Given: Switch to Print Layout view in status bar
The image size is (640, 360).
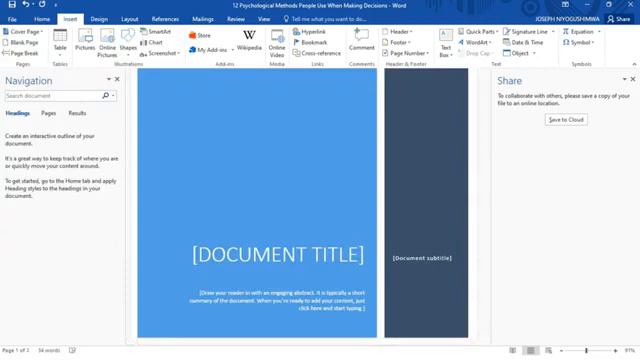Looking at the screenshot, I should tap(531, 350).
